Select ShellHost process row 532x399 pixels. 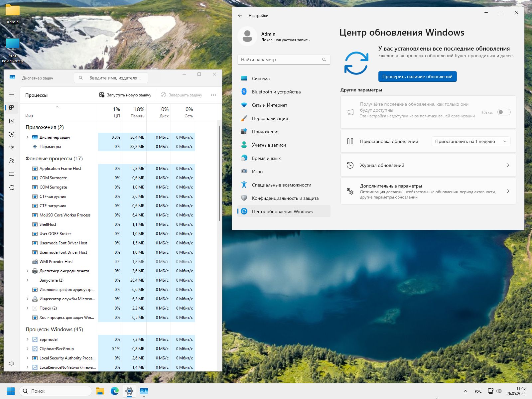point(108,224)
